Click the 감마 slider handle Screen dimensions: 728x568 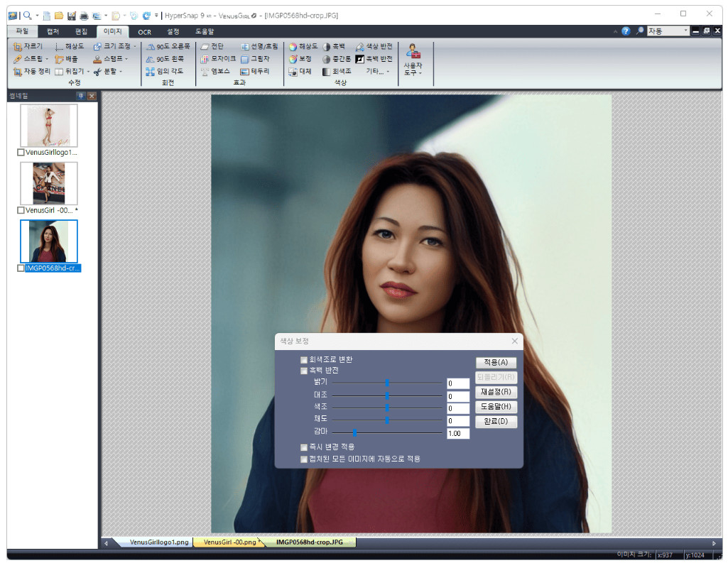354,432
